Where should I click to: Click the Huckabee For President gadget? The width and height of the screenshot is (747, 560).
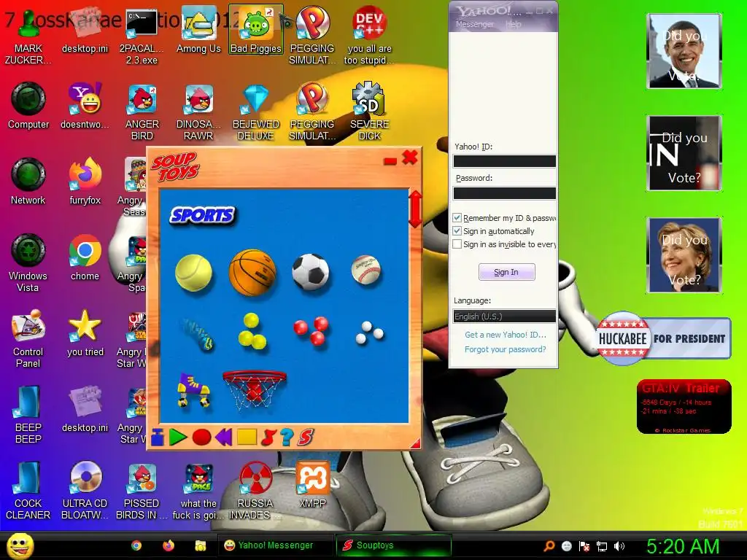coord(664,338)
